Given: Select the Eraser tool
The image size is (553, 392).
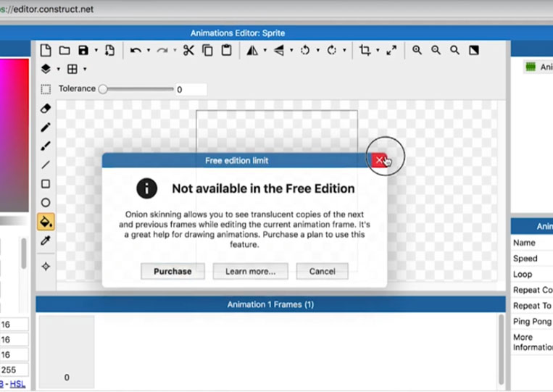Looking at the screenshot, I should (x=46, y=109).
